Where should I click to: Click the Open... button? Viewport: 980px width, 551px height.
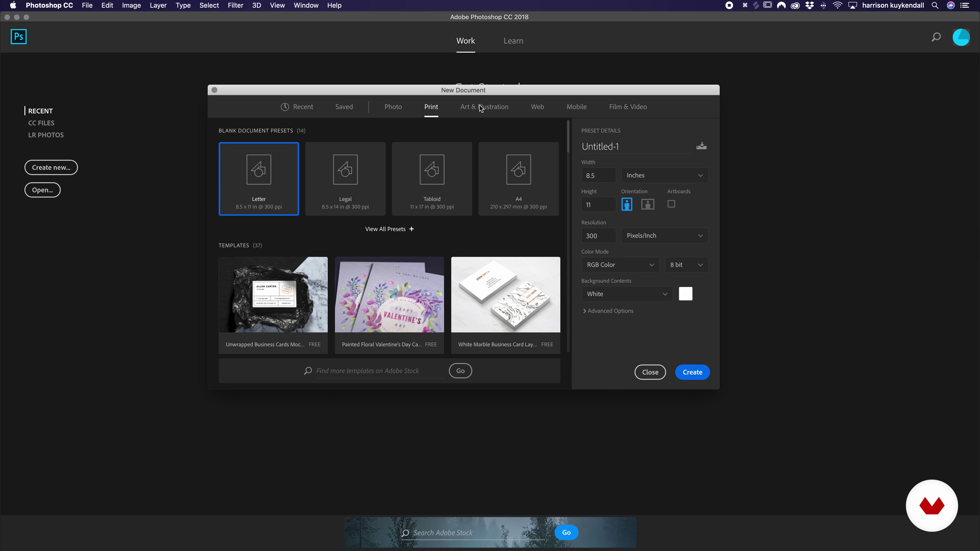(42, 190)
